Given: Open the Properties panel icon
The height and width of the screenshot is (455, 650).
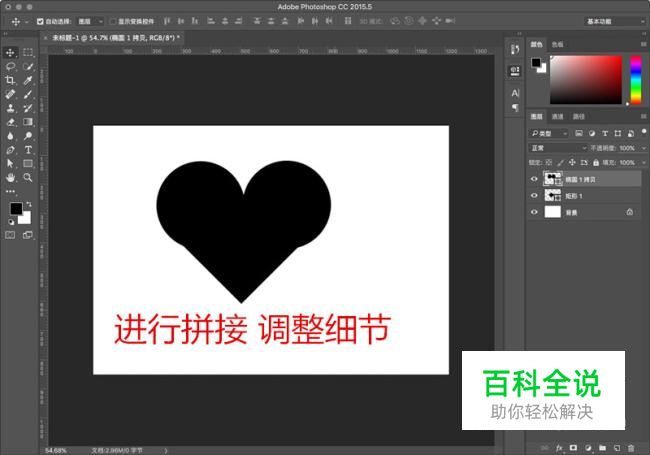Looking at the screenshot, I should click(x=515, y=71).
